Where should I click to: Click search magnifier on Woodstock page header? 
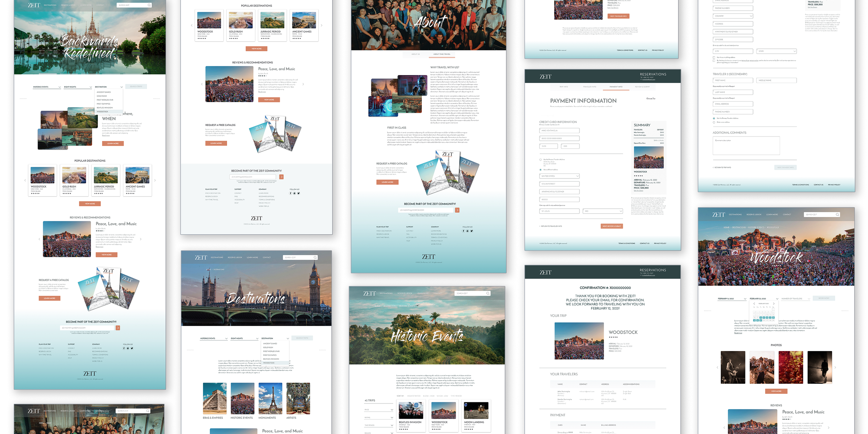point(837,215)
